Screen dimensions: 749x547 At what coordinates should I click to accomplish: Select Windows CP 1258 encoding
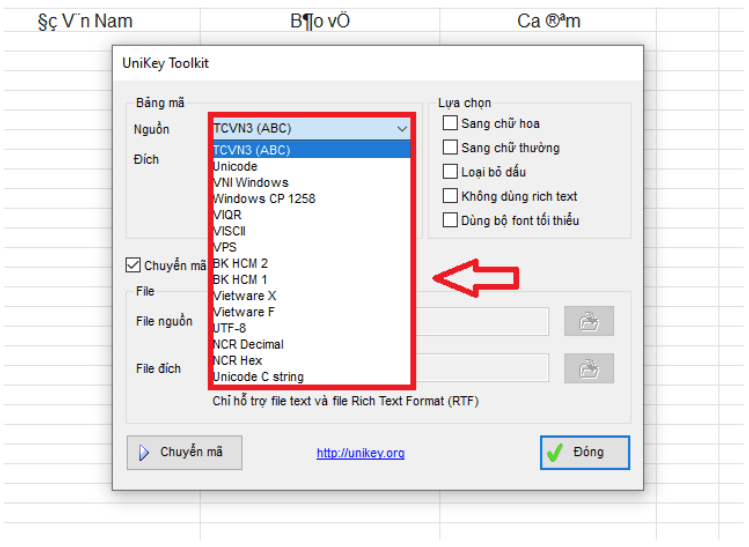(264, 199)
